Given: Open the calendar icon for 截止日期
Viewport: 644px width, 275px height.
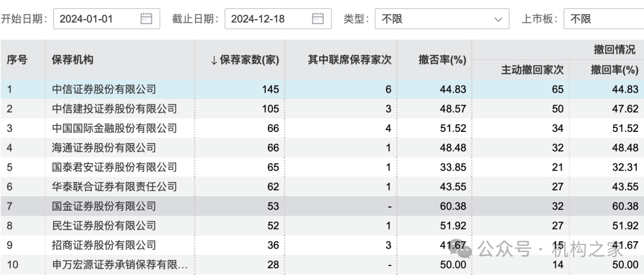Looking at the screenshot, I should 318,18.
